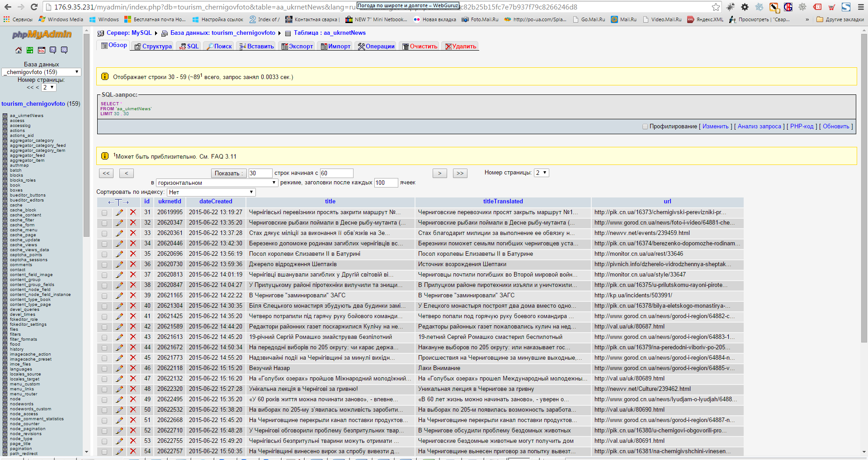The height and width of the screenshot is (460, 868).
Task: Bookmark page with the star icon
Action: 716,7
